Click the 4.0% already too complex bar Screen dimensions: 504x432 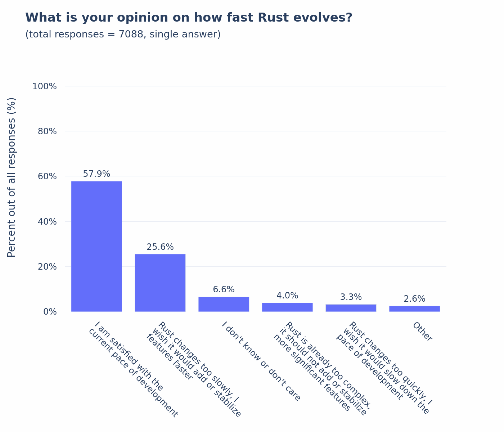click(x=287, y=307)
